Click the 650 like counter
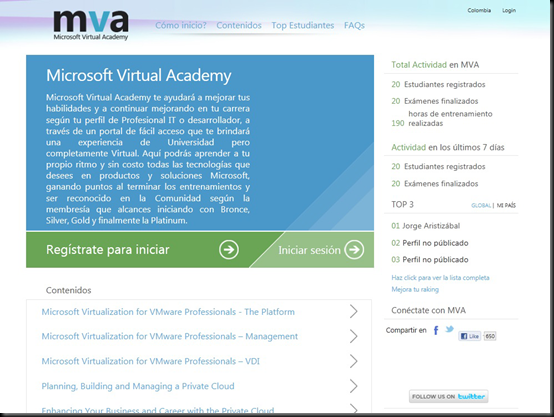This screenshot has width=554, height=417. tap(490, 336)
